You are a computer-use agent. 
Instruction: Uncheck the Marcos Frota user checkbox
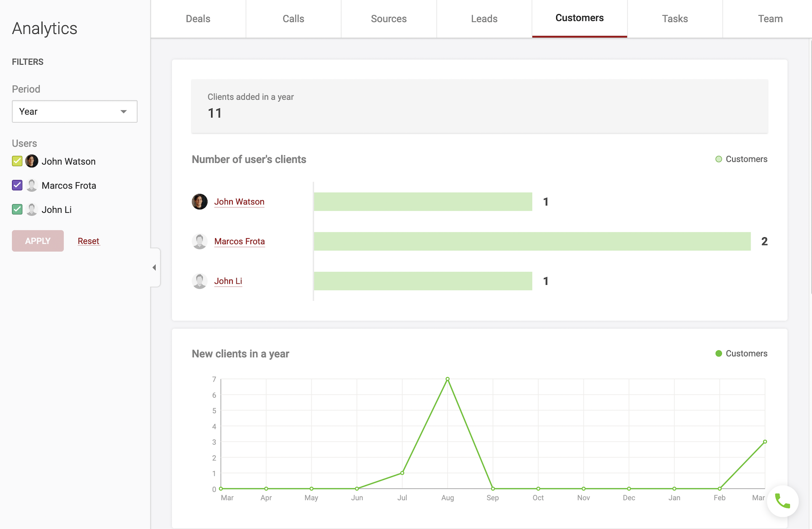tap(17, 185)
